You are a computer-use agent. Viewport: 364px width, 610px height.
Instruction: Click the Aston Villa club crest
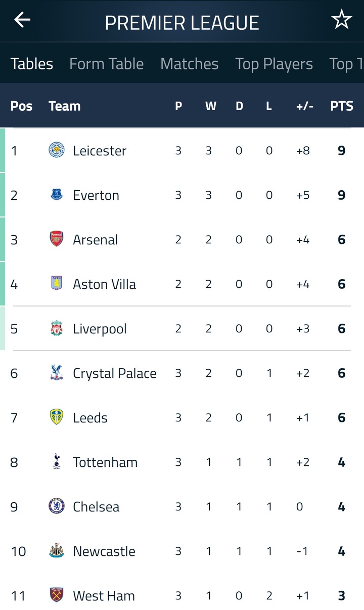56,284
